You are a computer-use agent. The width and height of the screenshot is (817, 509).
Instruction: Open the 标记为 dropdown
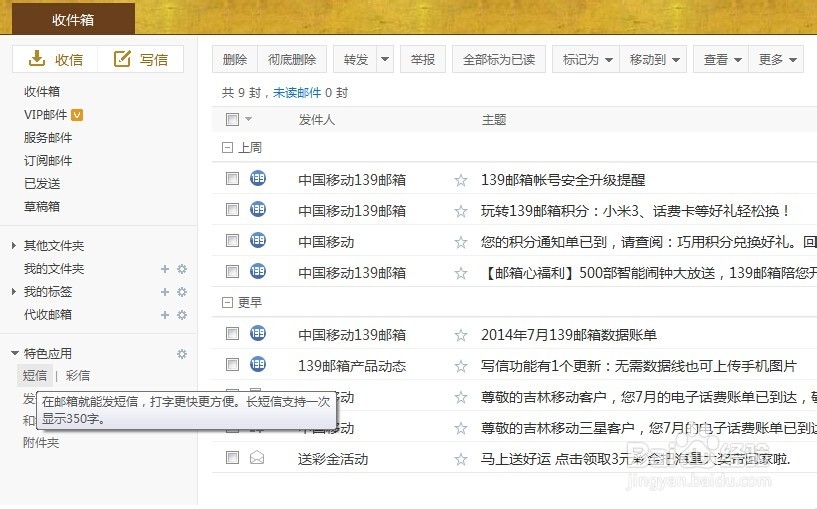point(586,59)
